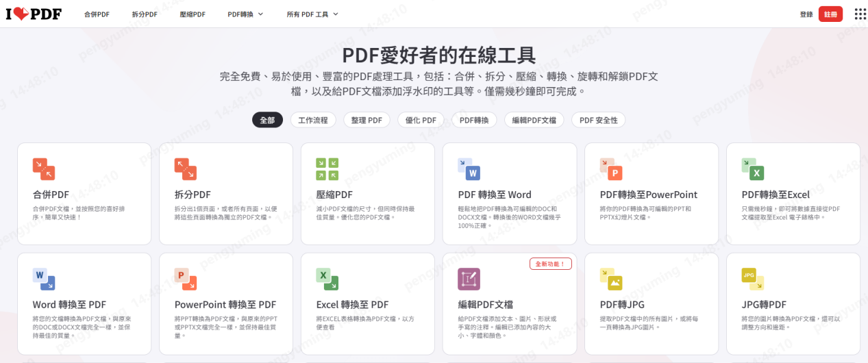
Task: Click the 拆分PDF card icon
Action: pos(185,169)
